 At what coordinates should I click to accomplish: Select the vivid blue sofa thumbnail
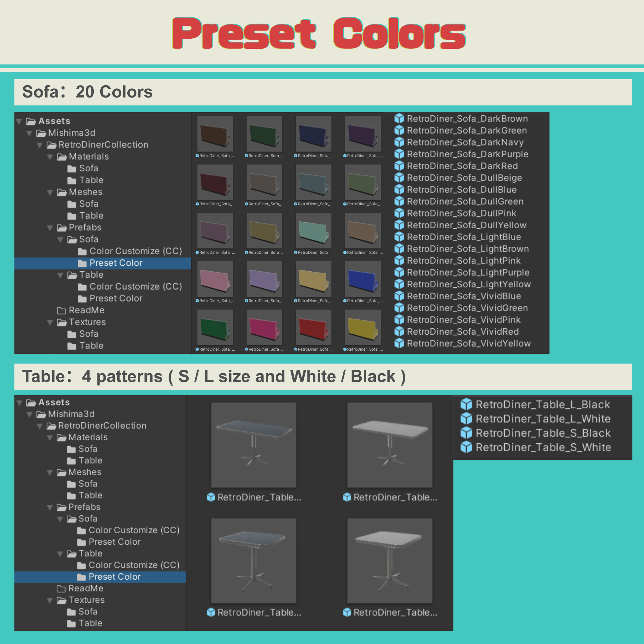[363, 279]
